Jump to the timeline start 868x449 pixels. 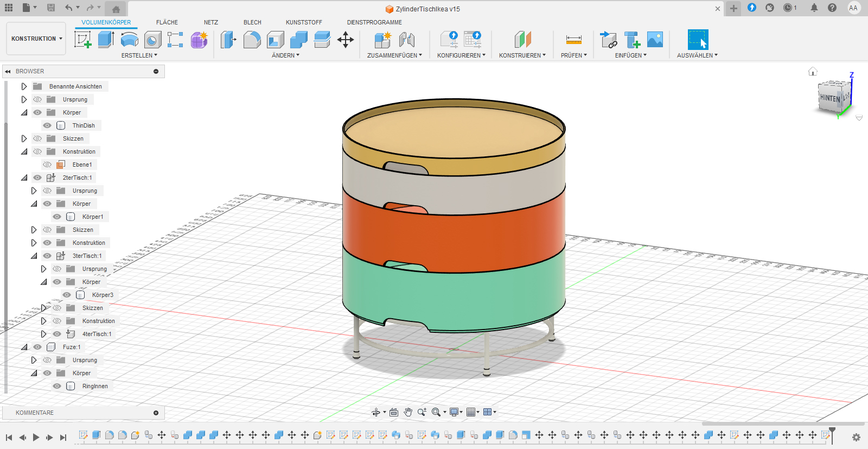(x=9, y=437)
